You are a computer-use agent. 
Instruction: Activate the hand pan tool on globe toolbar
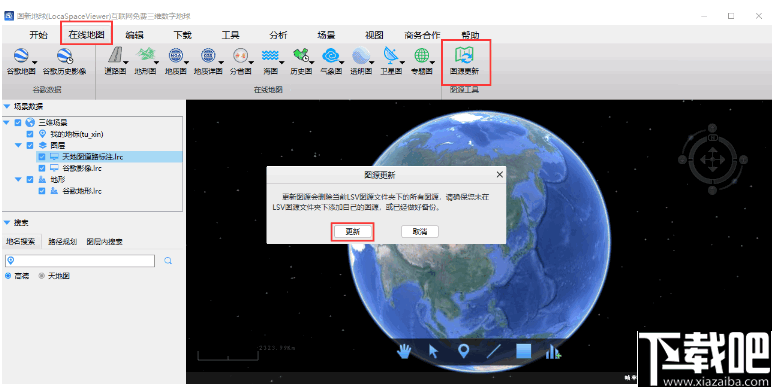coord(404,352)
